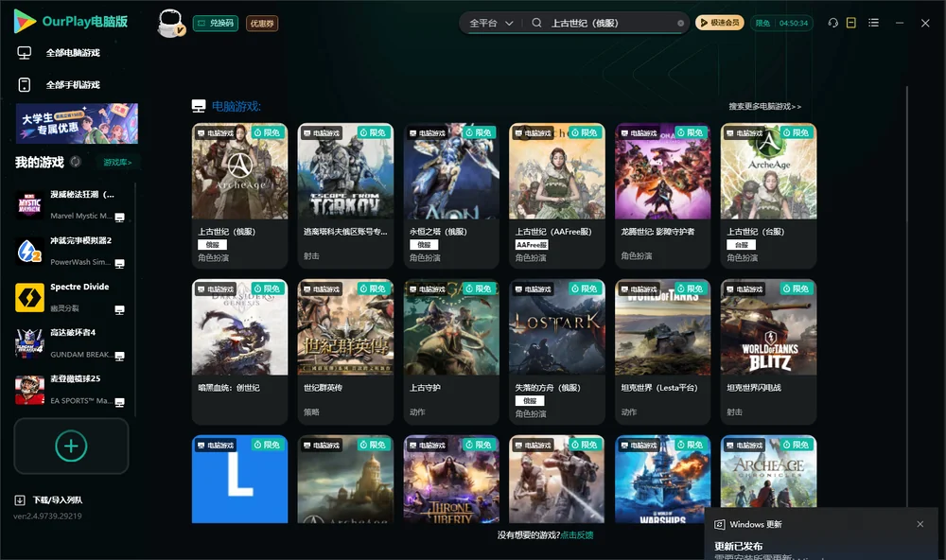
Task: Open the ArcheAge Chronicles card
Action: click(768, 471)
